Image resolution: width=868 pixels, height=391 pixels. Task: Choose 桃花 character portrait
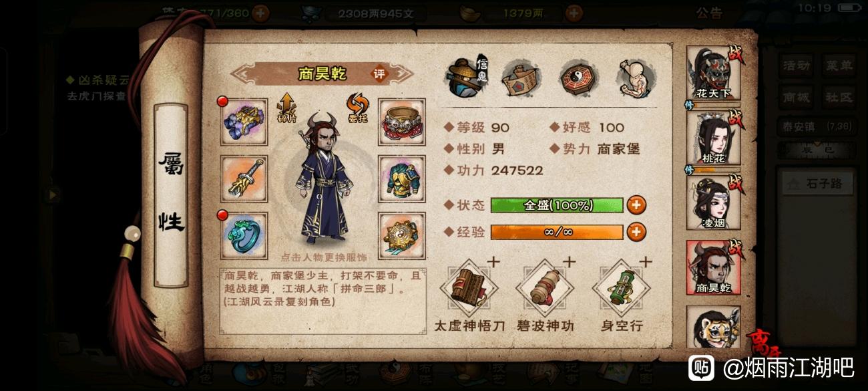click(713, 138)
